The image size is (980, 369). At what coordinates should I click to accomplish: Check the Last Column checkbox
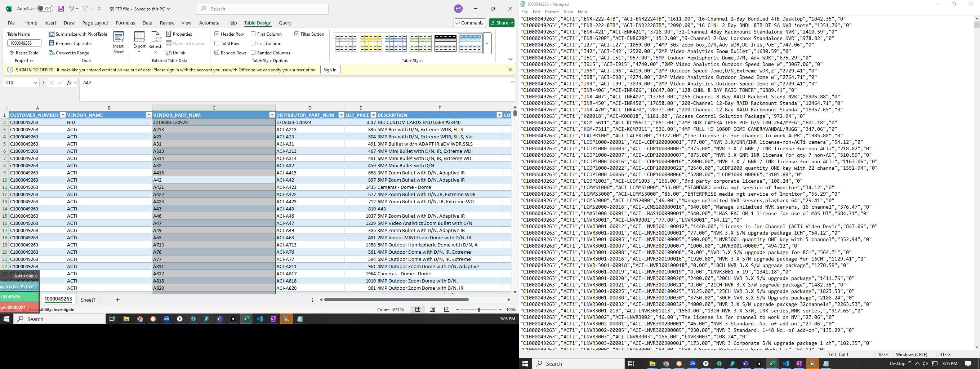pos(253,43)
